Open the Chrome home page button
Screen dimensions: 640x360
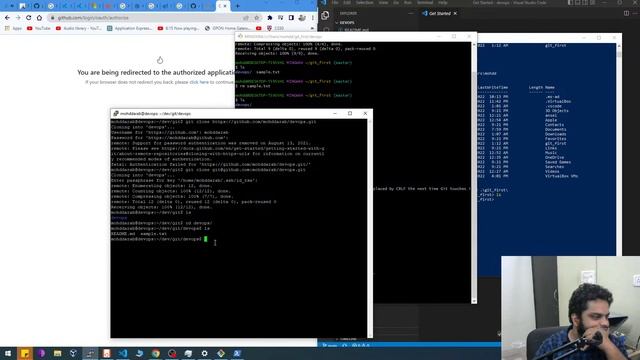pos(39,18)
